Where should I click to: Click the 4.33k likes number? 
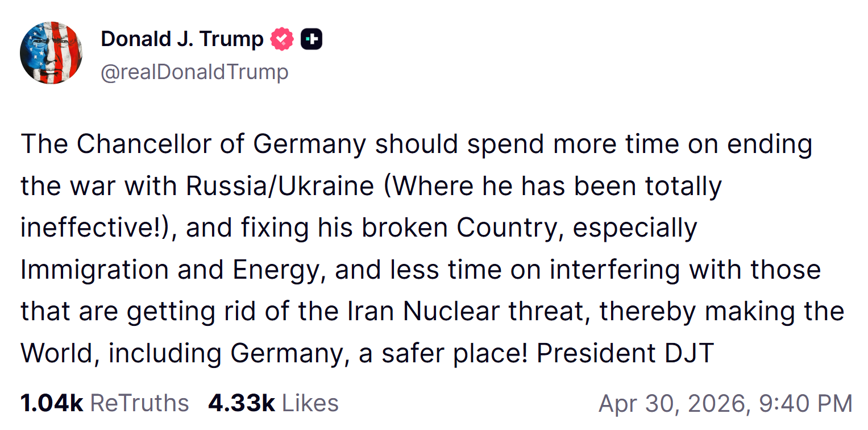242,403
